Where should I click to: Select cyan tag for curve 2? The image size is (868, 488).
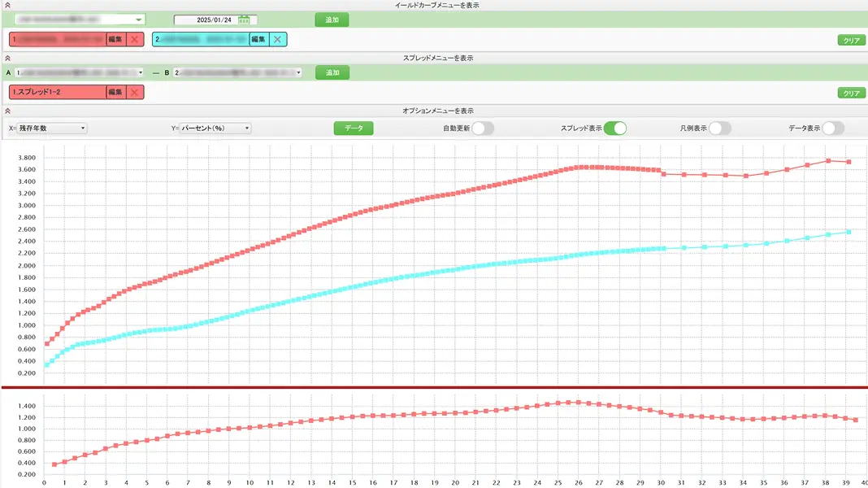[x=201, y=39]
